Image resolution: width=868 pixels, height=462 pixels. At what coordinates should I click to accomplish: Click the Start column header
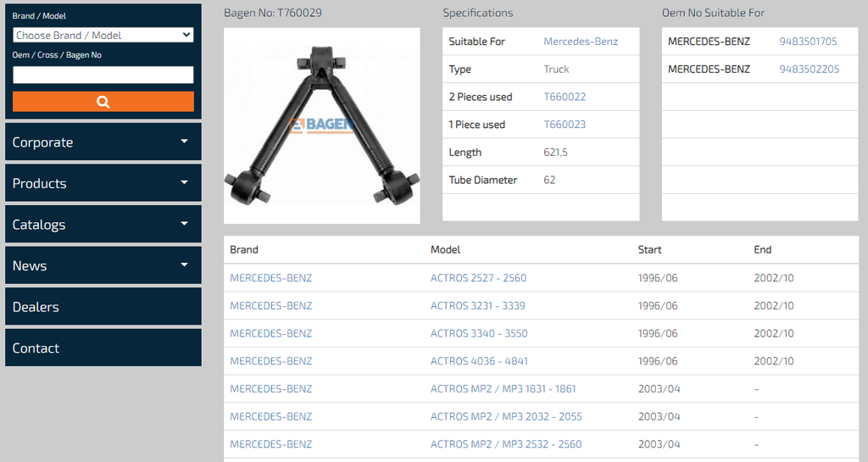pos(650,249)
